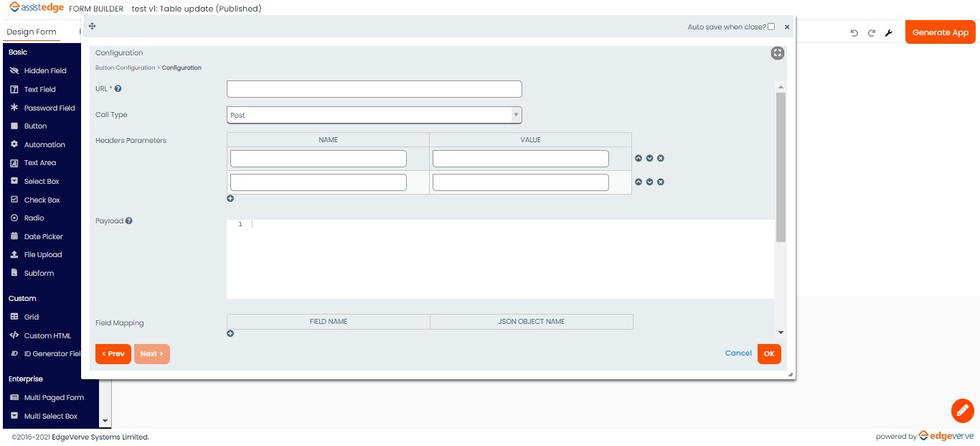
Task: Add a new field mapping row
Action: (x=230, y=333)
